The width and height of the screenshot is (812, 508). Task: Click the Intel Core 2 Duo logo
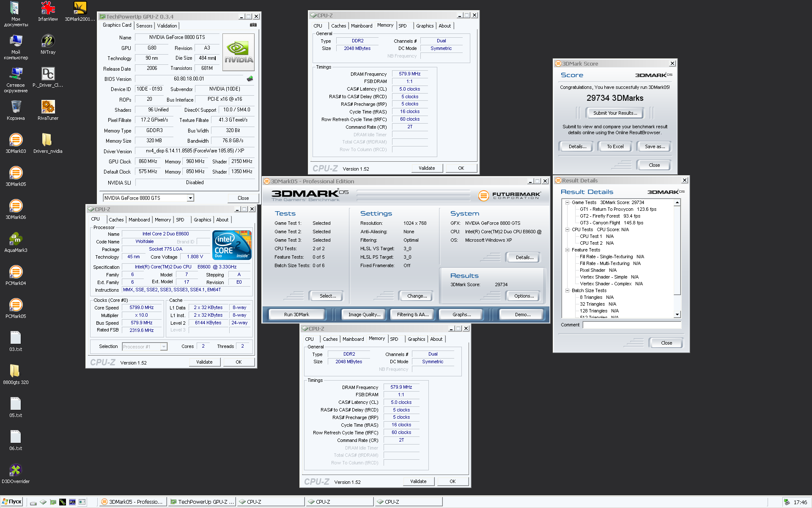click(x=232, y=245)
